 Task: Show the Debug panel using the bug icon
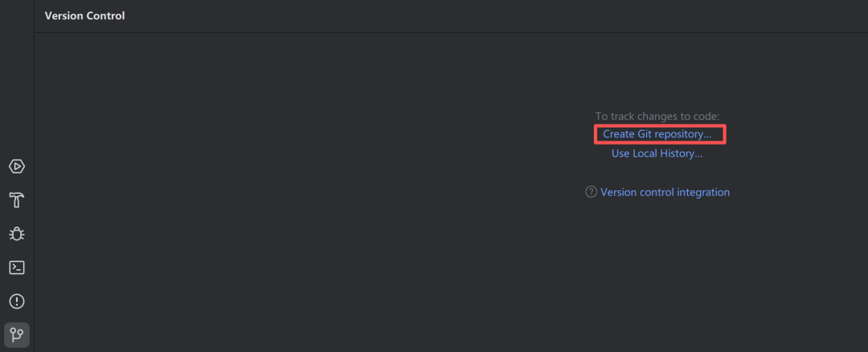click(x=17, y=234)
